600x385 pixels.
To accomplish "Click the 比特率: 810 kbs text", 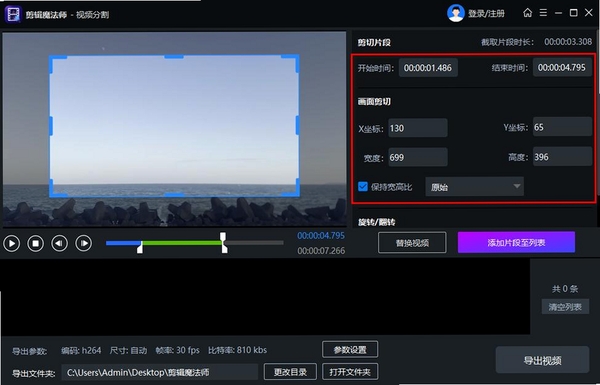I will pos(238,350).
